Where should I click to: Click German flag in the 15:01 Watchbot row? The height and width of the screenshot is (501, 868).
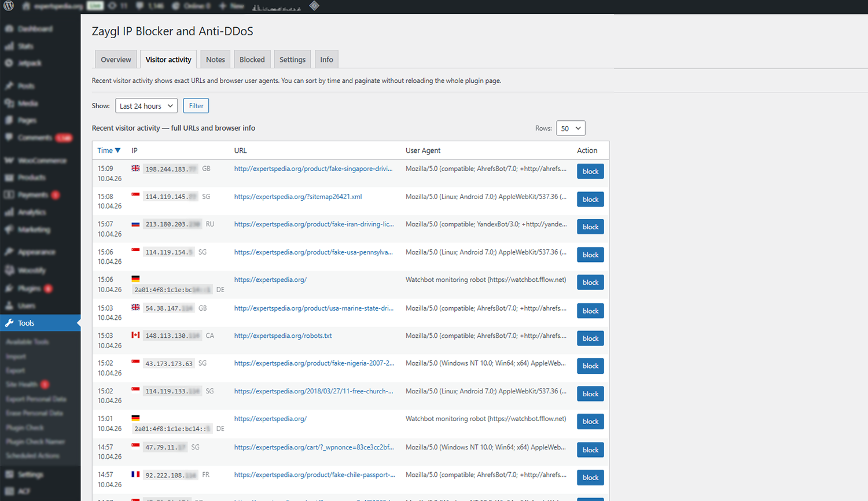click(135, 418)
